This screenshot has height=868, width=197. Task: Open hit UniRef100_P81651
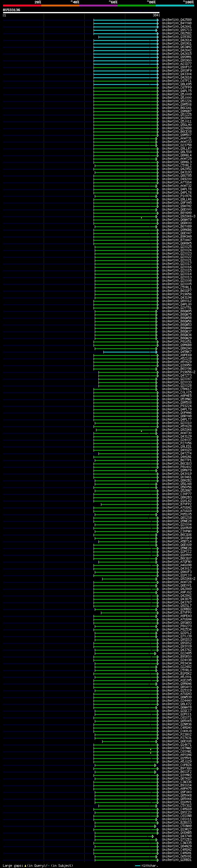click(177, 341)
